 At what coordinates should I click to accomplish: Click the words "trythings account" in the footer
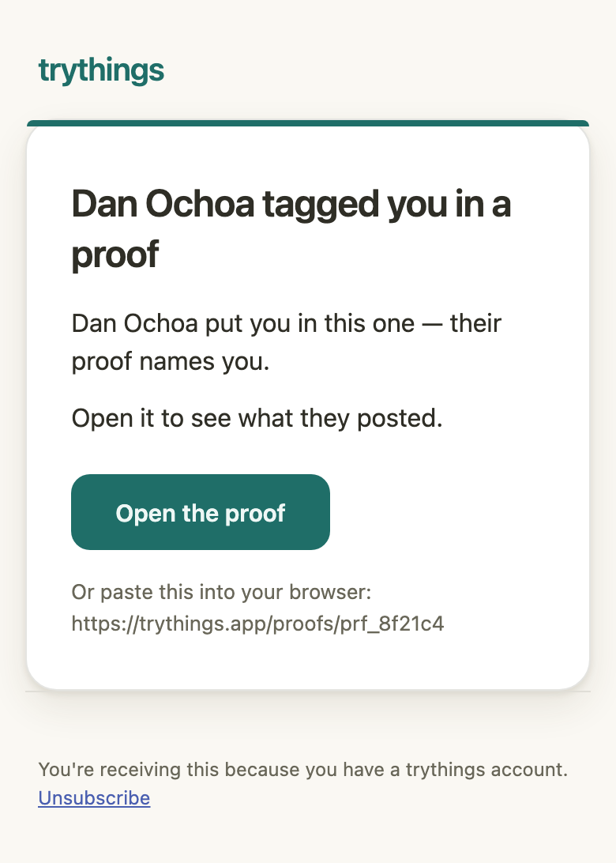tap(484, 770)
